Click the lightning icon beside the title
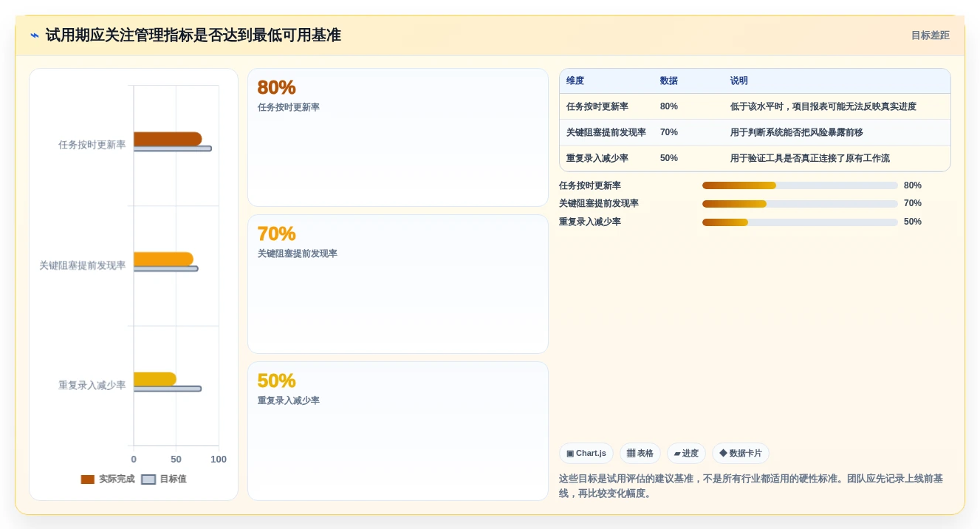This screenshot has height=529, width=980. coord(35,35)
